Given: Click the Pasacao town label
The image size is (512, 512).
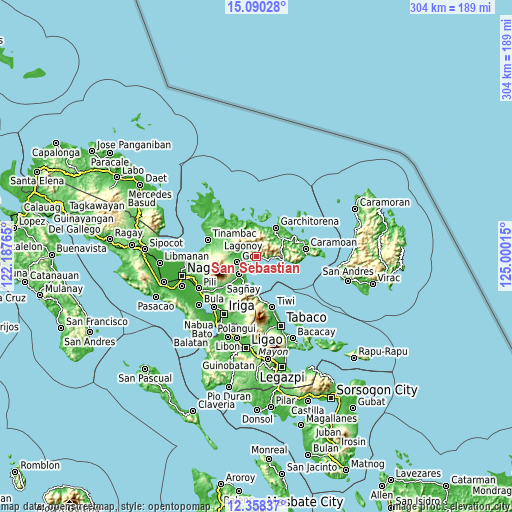Looking at the screenshot, I should coord(156,306).
